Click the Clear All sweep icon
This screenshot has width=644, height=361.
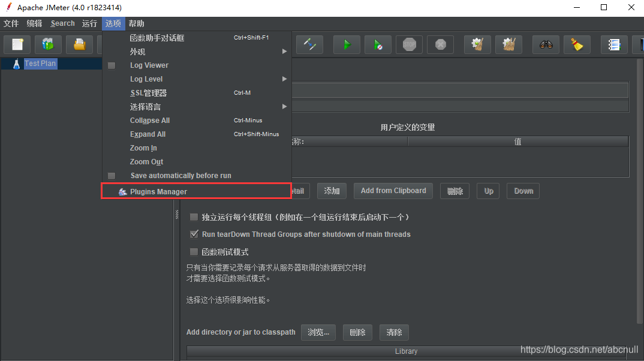click(508, 44)
